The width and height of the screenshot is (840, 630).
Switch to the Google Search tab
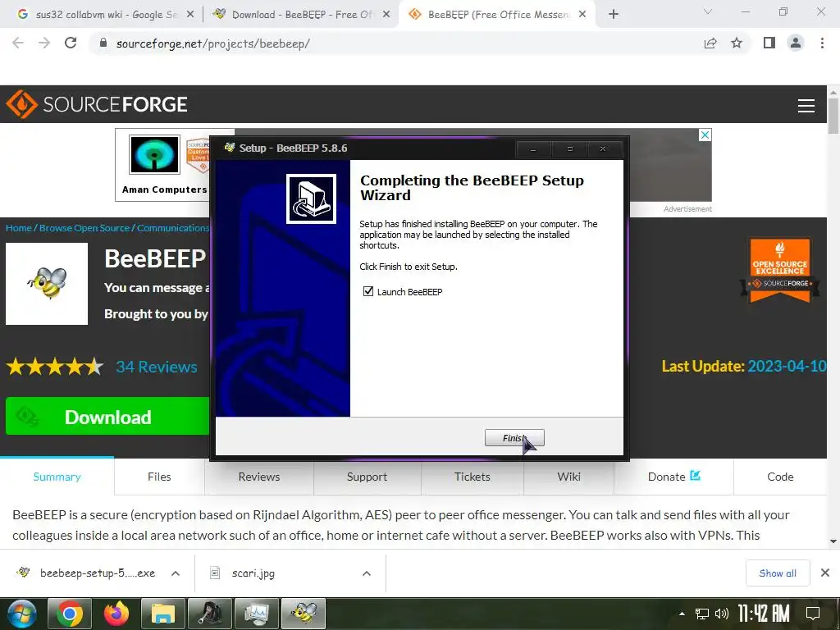[104, 15]
